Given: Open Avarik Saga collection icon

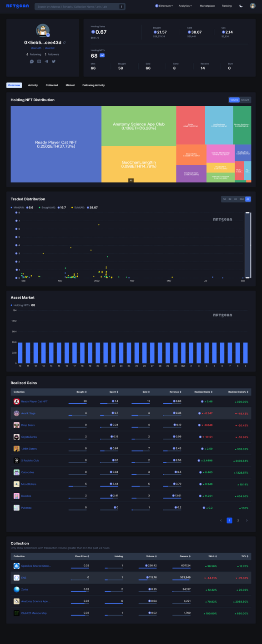Looking at the screenshot, I should tap(16, 413).
